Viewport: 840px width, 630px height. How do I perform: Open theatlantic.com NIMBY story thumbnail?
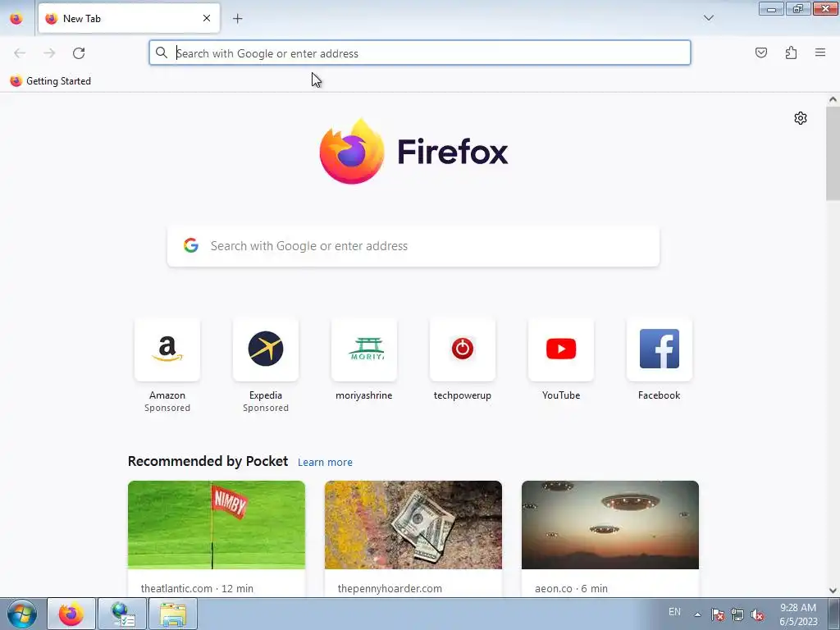[x=217, y=525]
